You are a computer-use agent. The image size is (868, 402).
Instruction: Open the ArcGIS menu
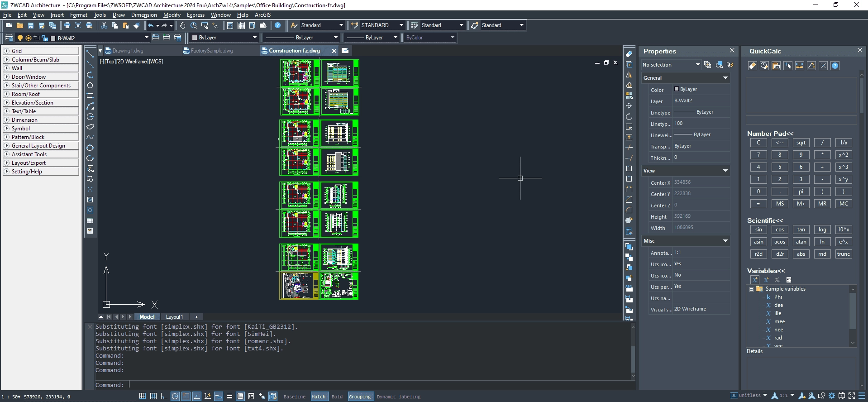click(x=262, y=15)
